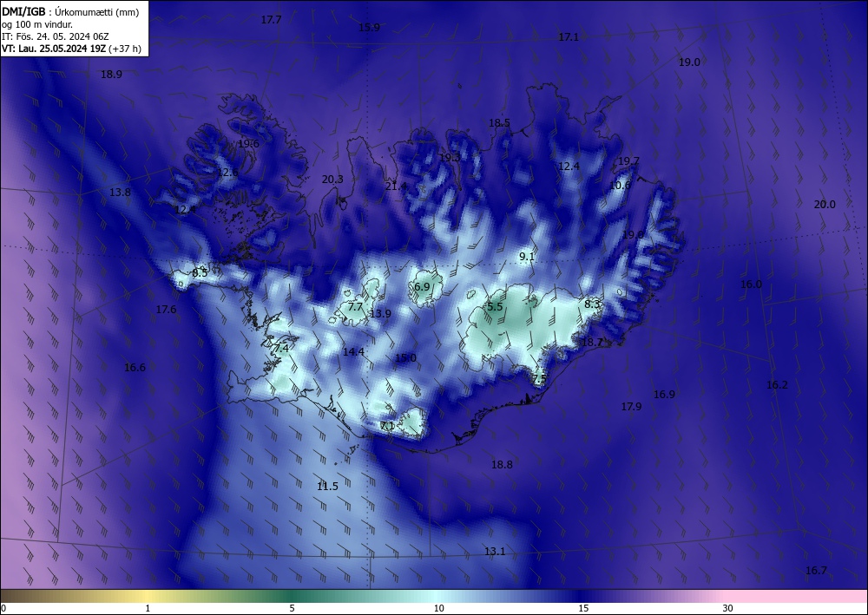Select the 8.3 value label

(592, 304)
